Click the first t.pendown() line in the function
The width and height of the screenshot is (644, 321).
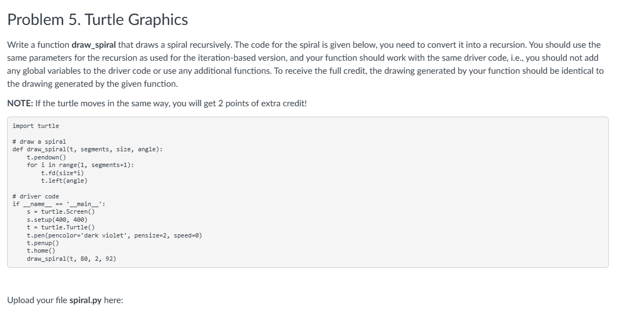[46, 157]
